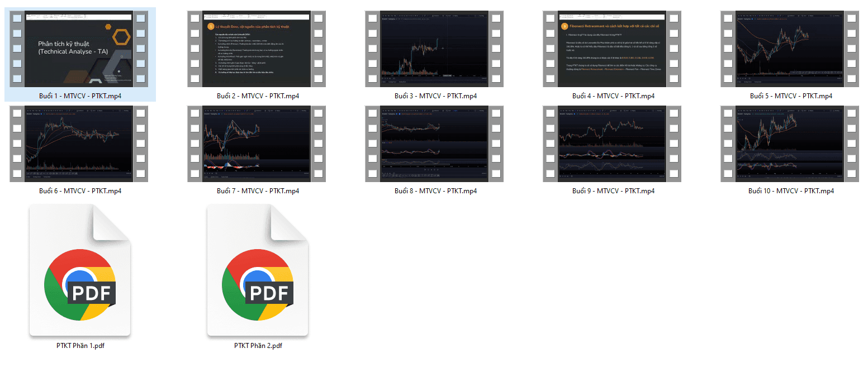Click the label PTKT Phần 1.pdf
The image size is (868, 372).
click(80, 346)
